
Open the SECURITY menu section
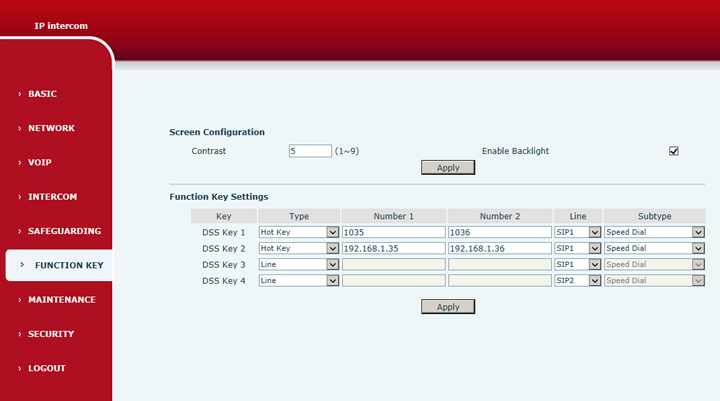click(51, 334)
